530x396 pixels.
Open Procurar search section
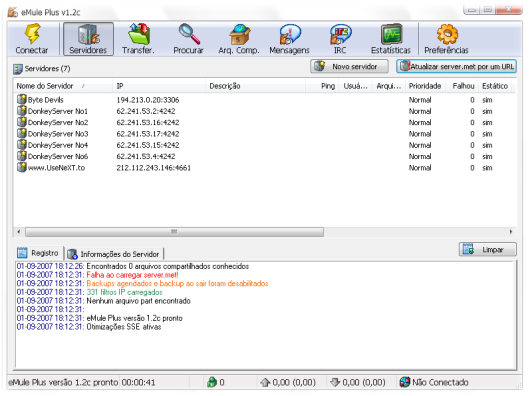click(188, 39)
